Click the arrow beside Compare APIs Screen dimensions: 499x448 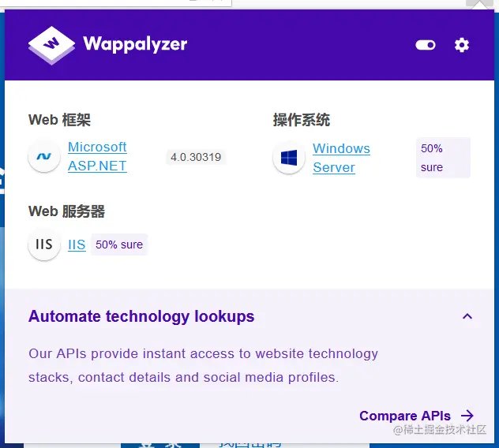[x=467, y=416]
